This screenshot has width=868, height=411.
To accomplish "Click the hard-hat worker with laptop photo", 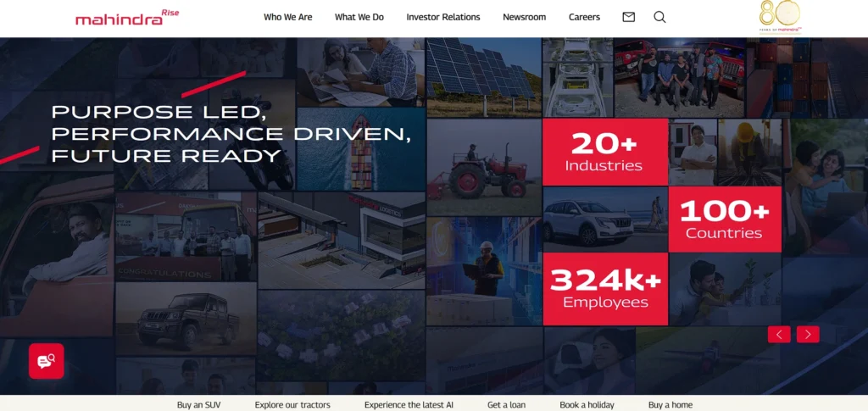I will (484, 272).
